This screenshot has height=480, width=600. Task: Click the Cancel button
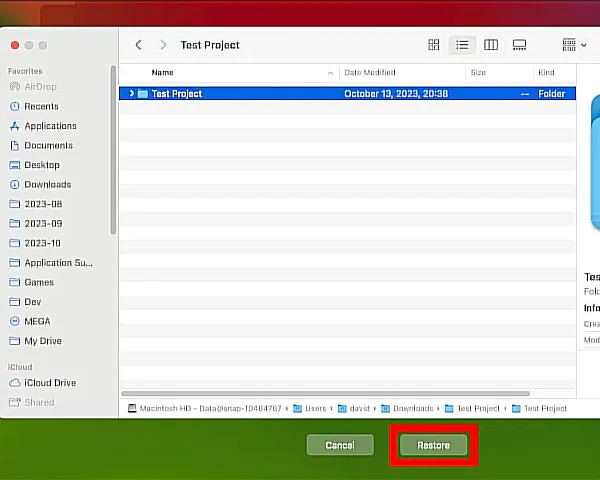pos(340,445)
